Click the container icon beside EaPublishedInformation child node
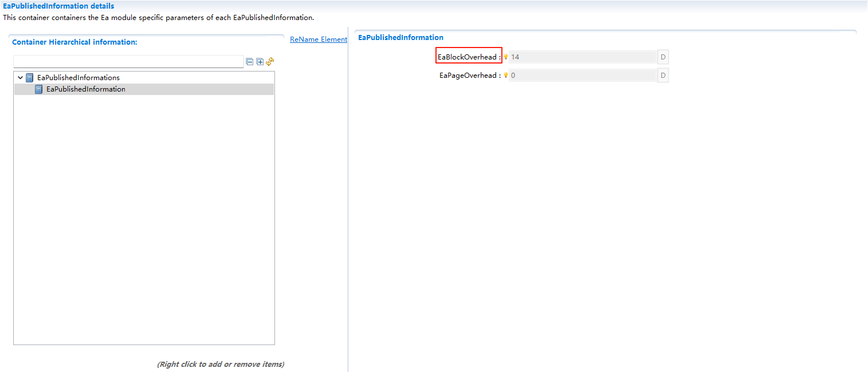The height and width of the screenshot is (376, 868). 38,89
